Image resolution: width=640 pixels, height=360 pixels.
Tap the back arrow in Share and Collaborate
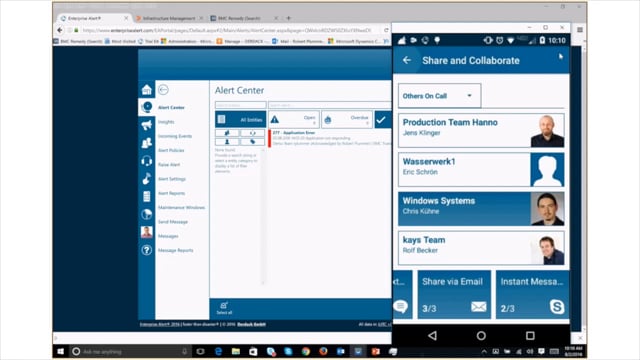click(407, 60)
